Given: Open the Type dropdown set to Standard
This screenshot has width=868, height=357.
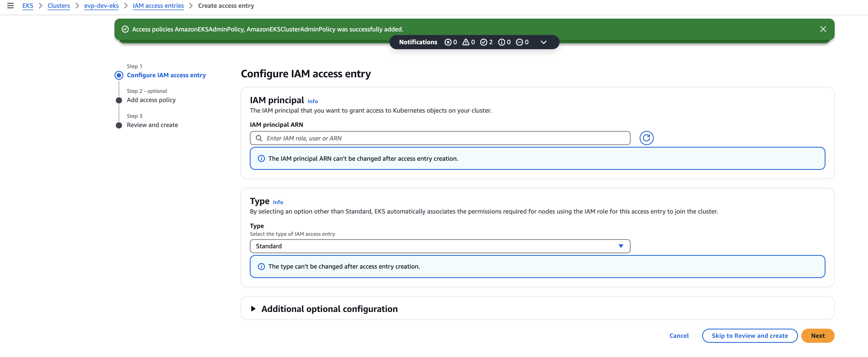Looking at the screenshot, I should pos(440,246).
